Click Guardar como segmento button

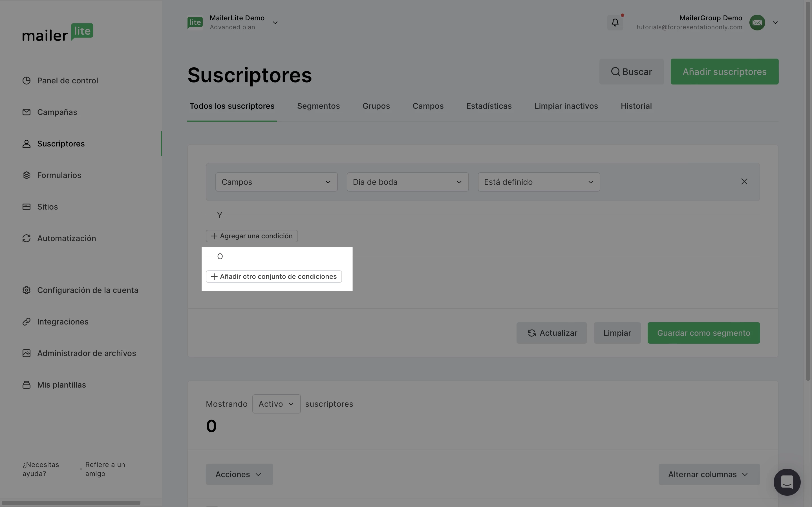703,333
